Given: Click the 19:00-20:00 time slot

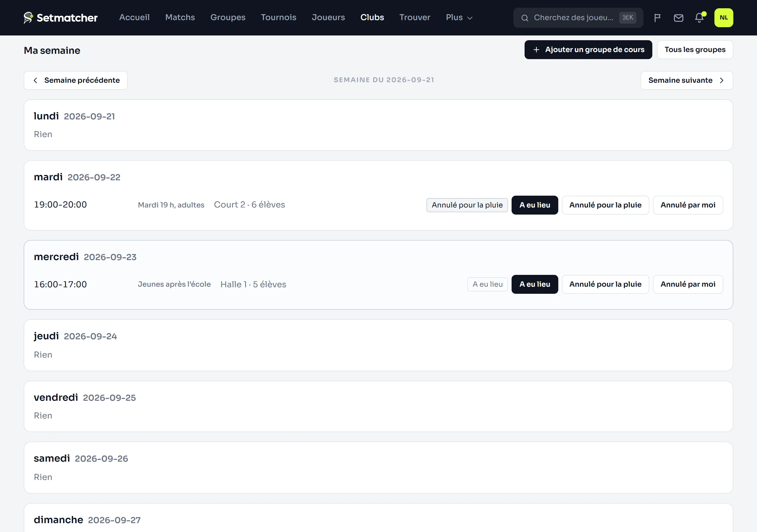Looking at the screenshot, I should (x=60, y=205).
